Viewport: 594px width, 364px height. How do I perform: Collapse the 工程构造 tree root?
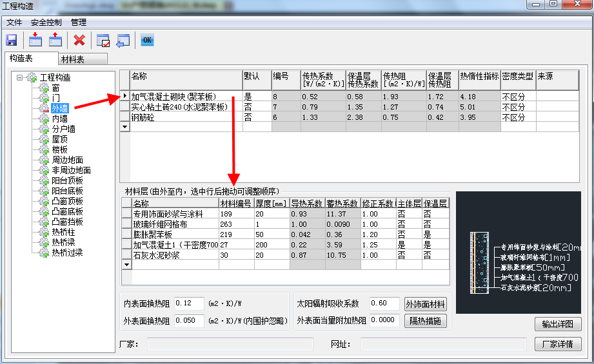19,77
